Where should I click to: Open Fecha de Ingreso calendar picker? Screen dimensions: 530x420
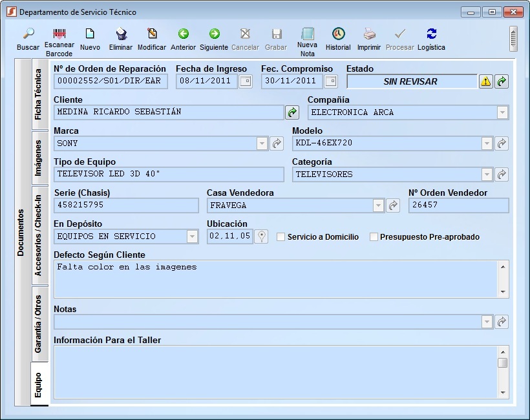tap(246, 81)
